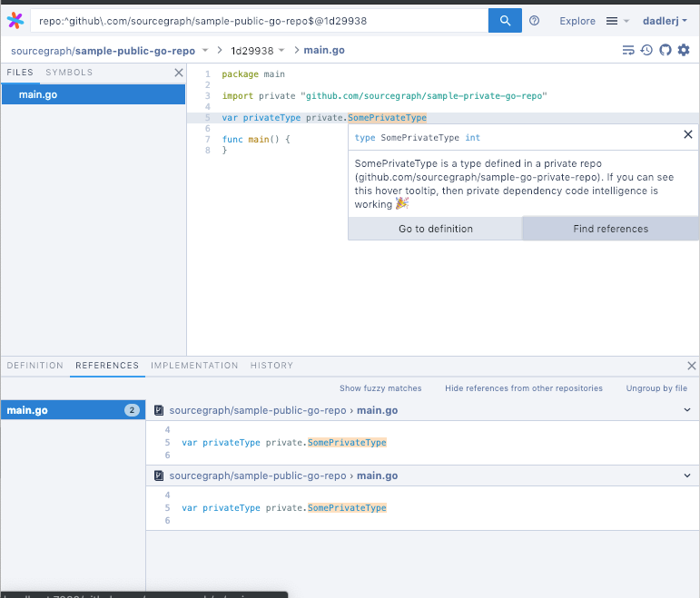Click the references count badge 2
The height and width of the screenshot is (598, 700).
point(132,410)
